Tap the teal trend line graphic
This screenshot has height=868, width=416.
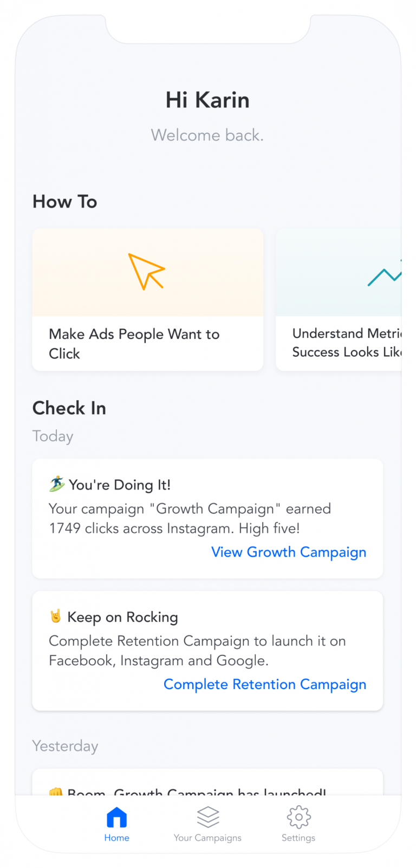pyautogui.click(x=385, y=275)
